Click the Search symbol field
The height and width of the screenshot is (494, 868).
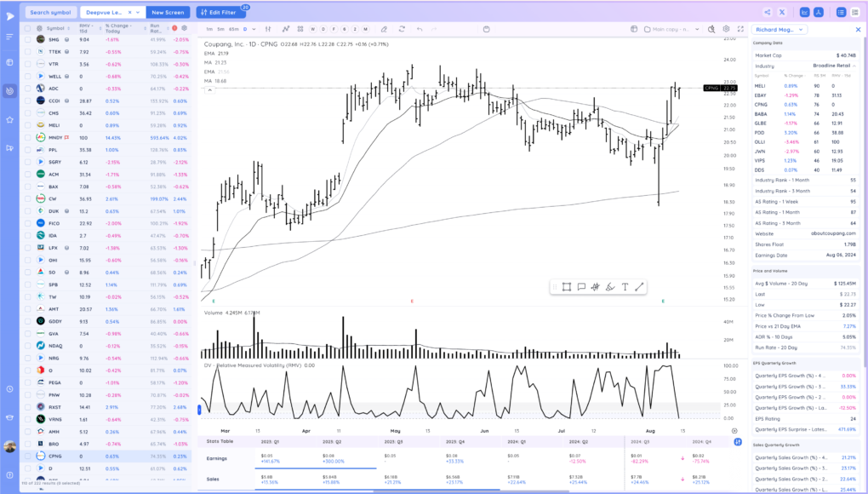50,12
